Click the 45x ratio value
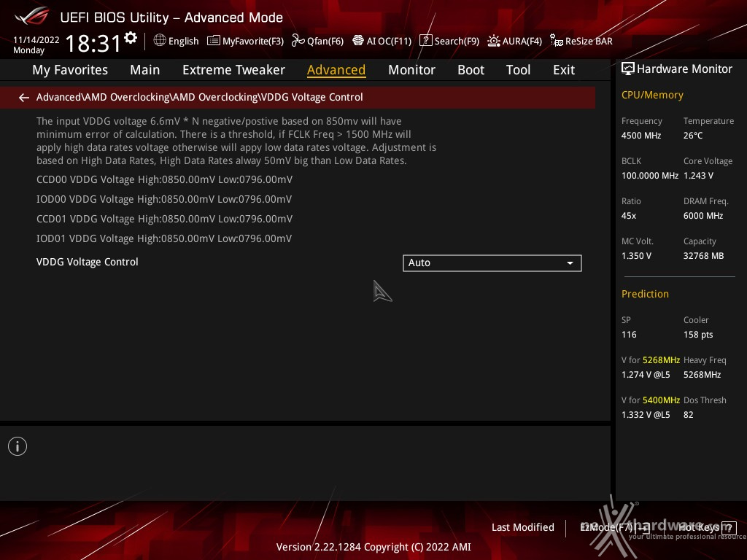Screen dimensions: 747x560 [628, 216]
